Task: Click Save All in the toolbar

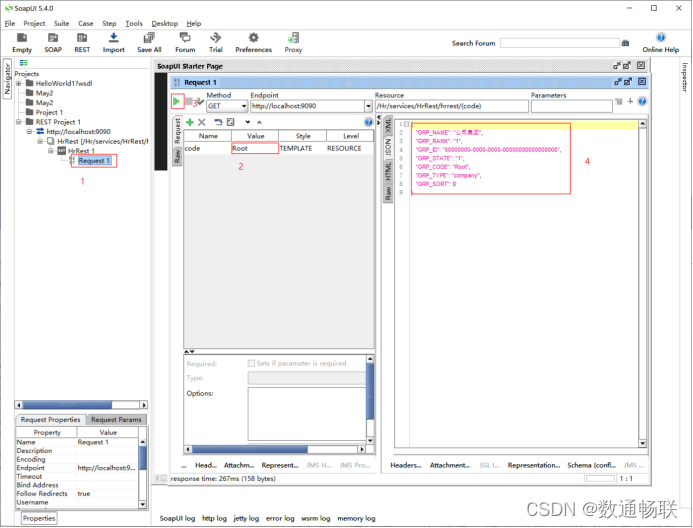Action: [149, 43]
